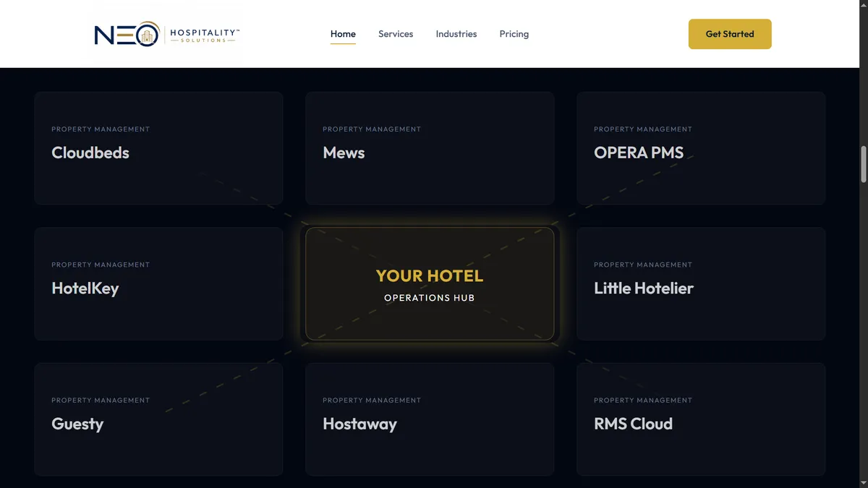This screenshot has width=868, height=488.
Task: Click the HotelKey property management card
Action: (x=158, y=283)
